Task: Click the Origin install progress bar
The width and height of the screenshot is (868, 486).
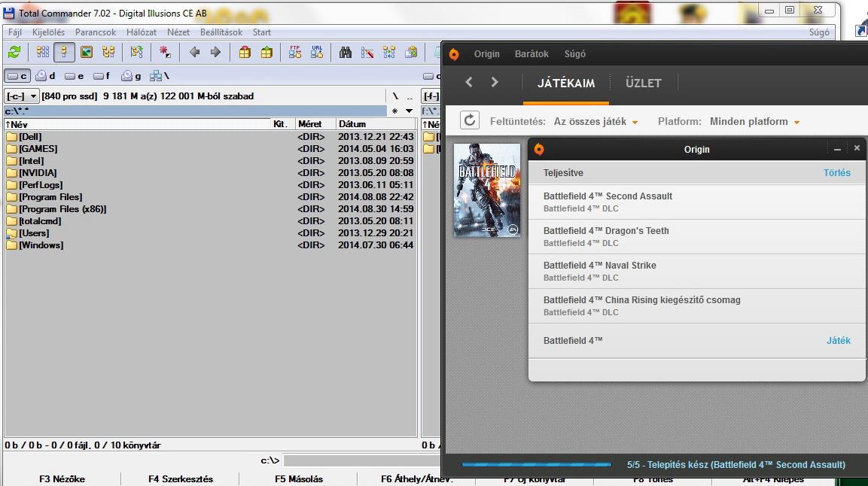Action: point(536,464)
